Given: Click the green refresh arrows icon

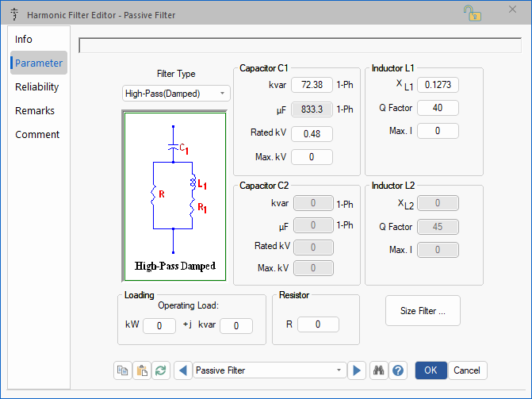Looking at the screenshot, I should 161,370.
